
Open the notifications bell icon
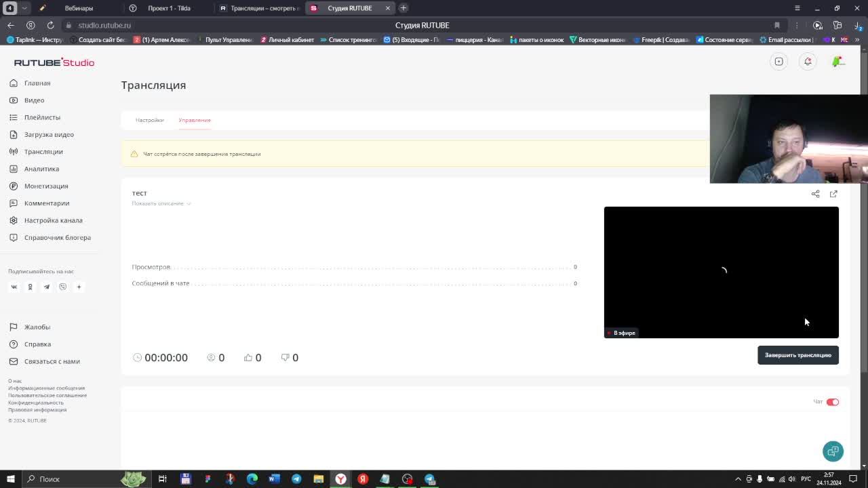[808, 62]
